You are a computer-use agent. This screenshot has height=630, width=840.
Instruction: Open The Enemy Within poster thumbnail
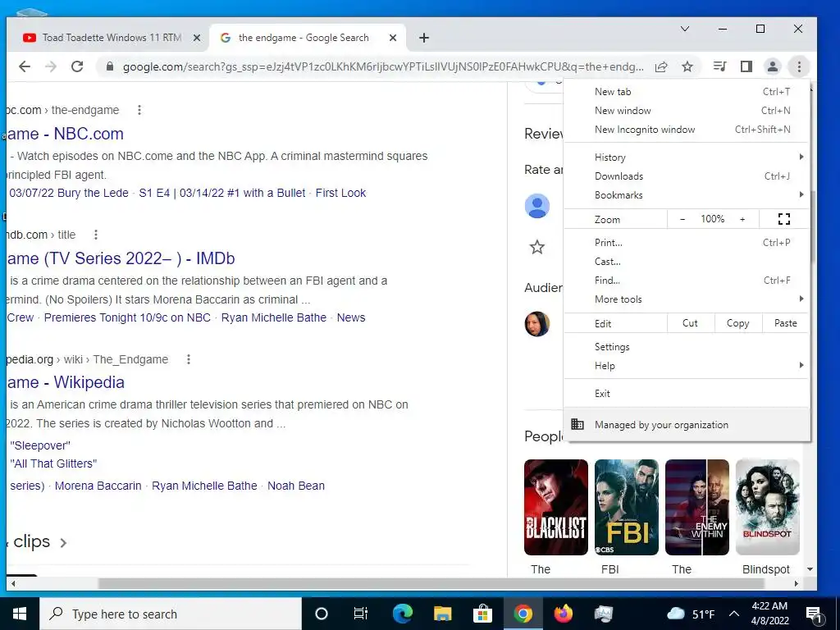coord(697,507)
